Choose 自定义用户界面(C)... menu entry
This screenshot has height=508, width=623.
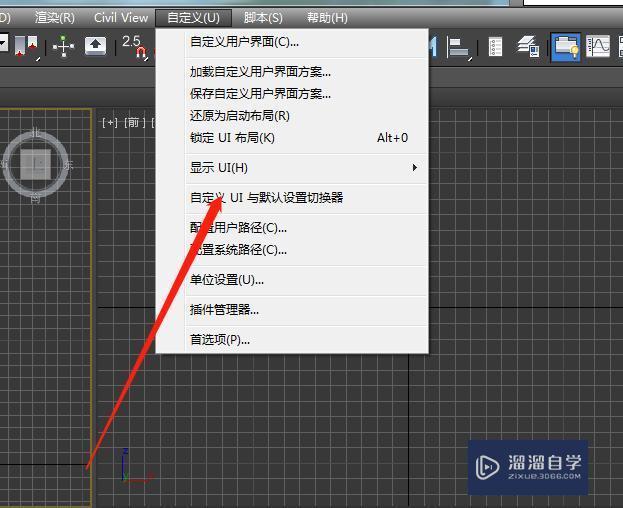292,41
